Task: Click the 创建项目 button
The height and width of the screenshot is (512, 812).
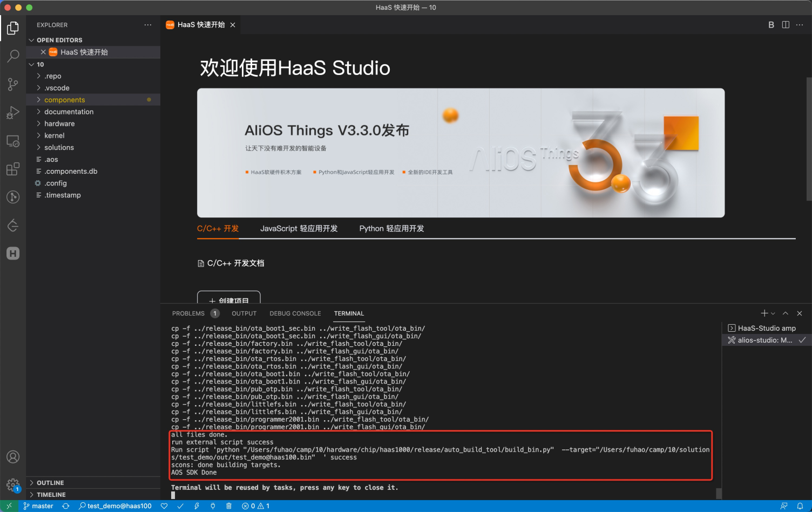Action: (229, 298)
